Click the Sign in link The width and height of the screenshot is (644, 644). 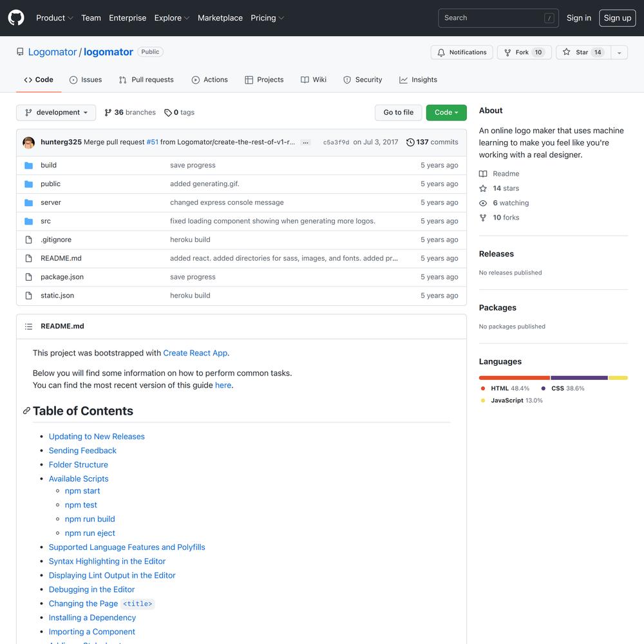tap(579, 18)
